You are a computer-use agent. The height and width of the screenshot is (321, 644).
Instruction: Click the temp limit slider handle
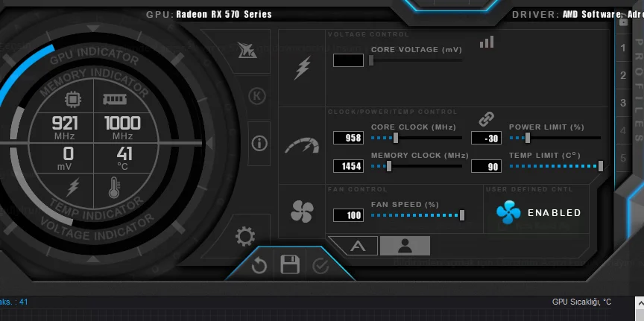coord(601,166)
